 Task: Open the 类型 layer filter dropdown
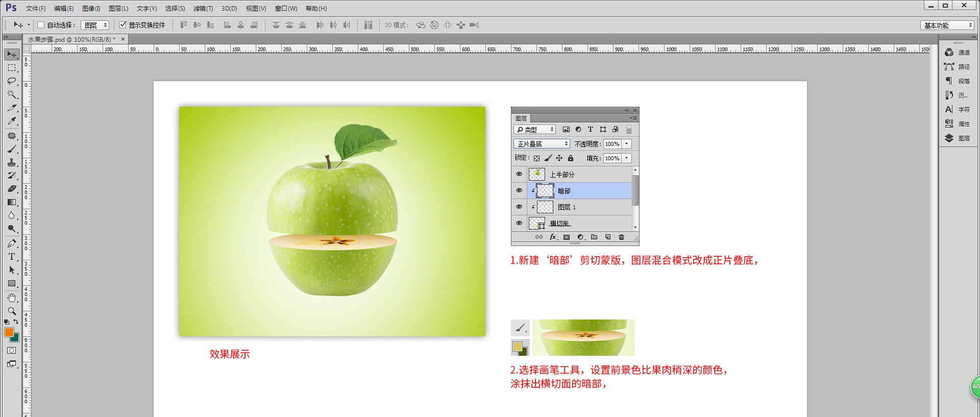(534, 130)
